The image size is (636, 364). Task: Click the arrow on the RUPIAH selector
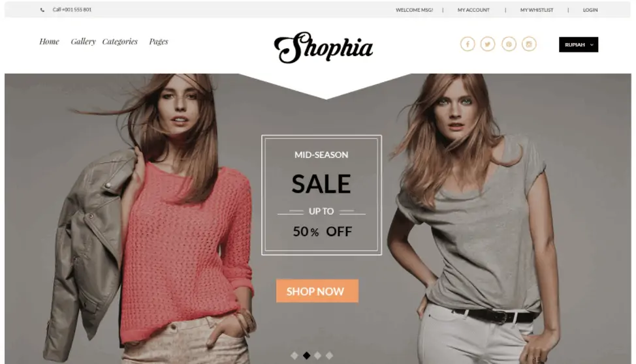[592, 45]
